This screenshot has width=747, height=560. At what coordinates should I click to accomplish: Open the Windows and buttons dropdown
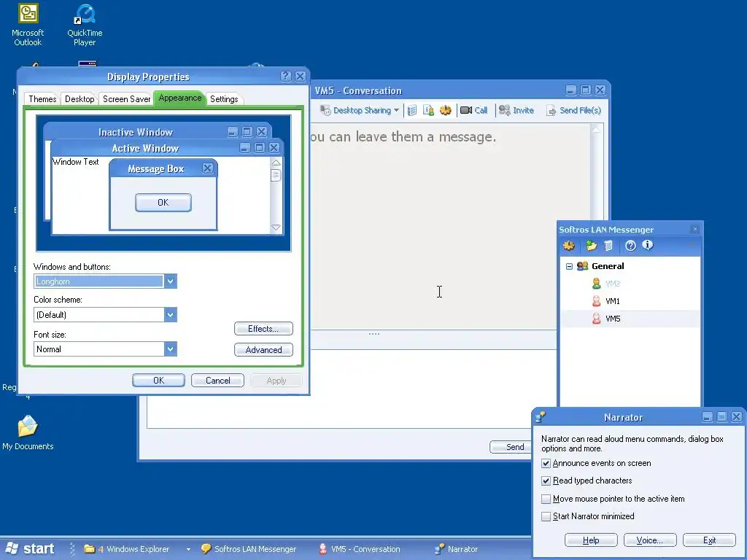tap(170, 281)
